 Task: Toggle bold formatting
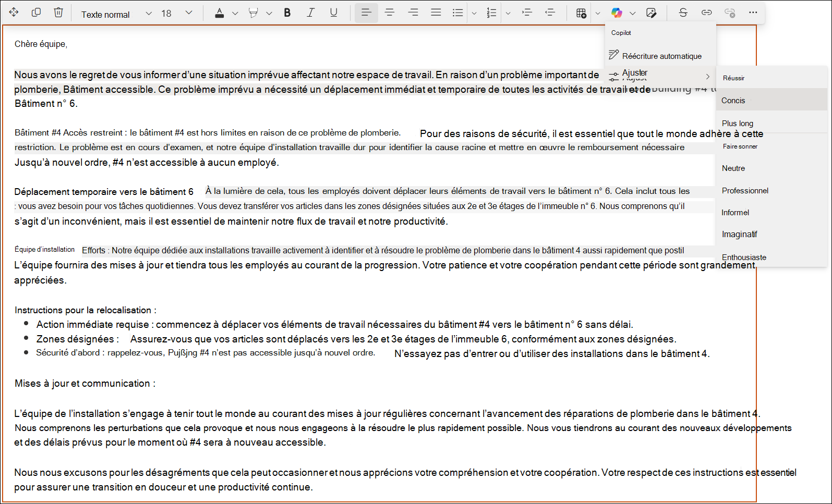[x=287, y=13]
